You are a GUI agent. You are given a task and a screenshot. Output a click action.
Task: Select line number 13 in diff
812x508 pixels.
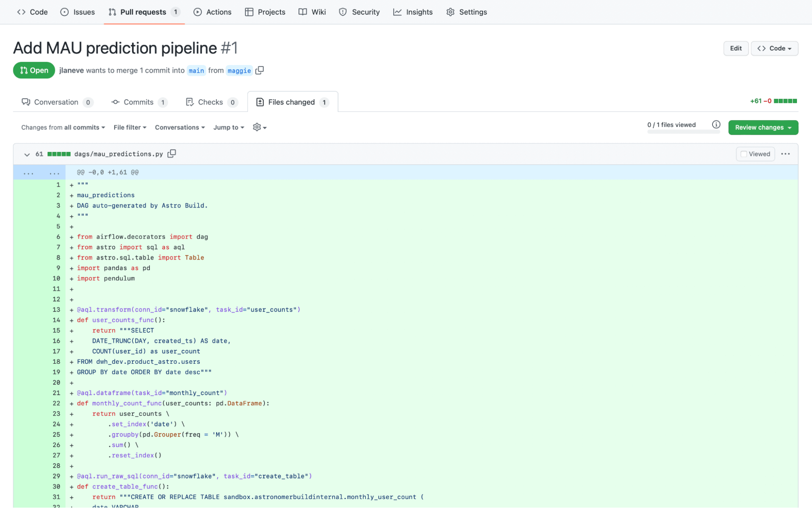pos(56,310)
